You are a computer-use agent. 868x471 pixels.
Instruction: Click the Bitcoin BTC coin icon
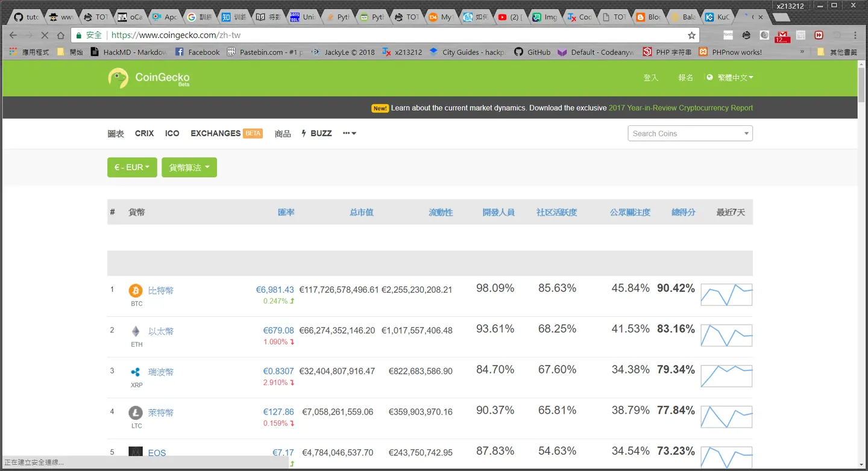136,291
